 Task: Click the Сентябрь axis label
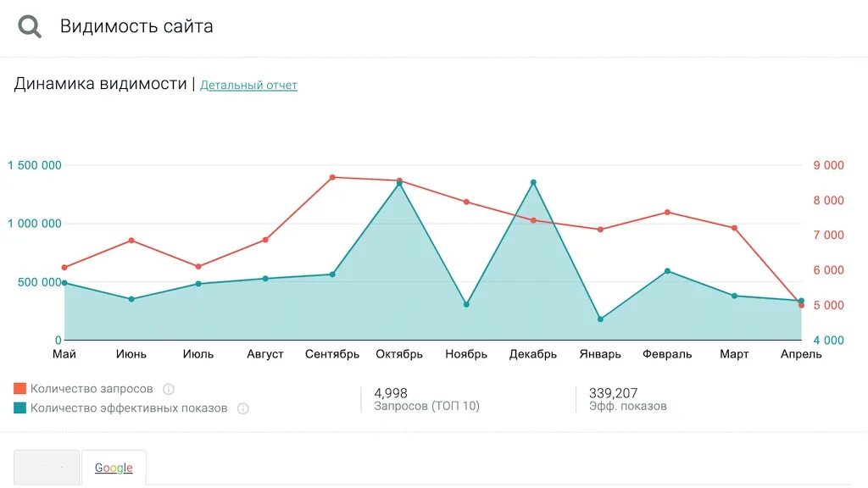click(x=332, y=354)
